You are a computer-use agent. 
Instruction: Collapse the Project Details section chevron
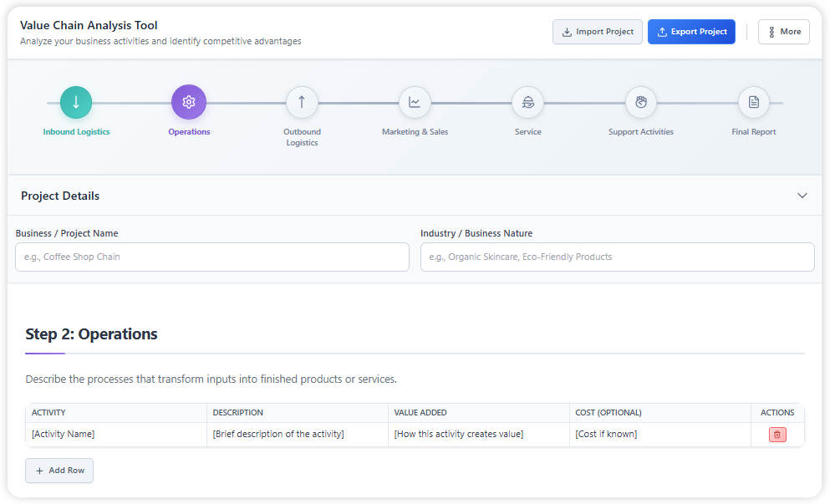click(802, 196)
